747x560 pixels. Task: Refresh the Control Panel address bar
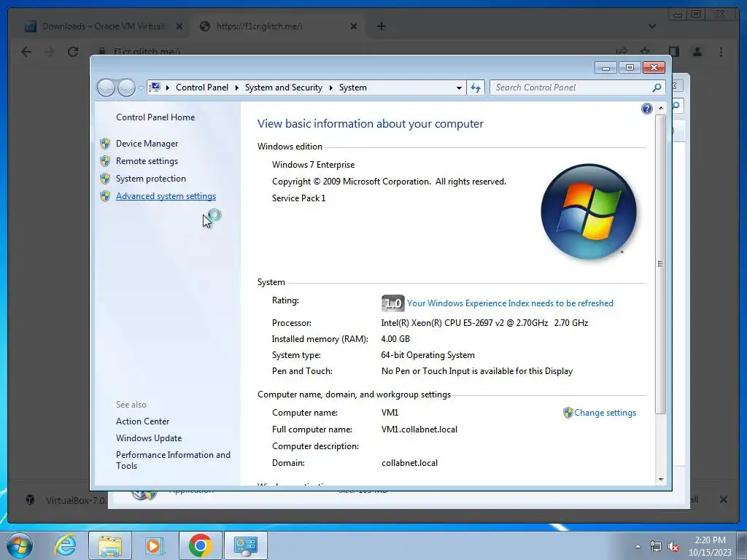point(476,87)
